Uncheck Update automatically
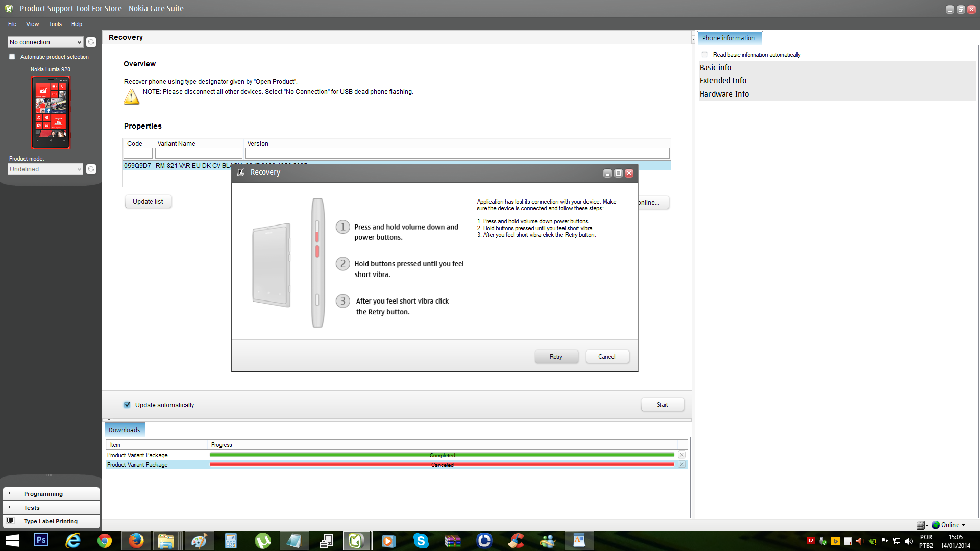This screenshot has width=980, height=551. coord(127,405)
